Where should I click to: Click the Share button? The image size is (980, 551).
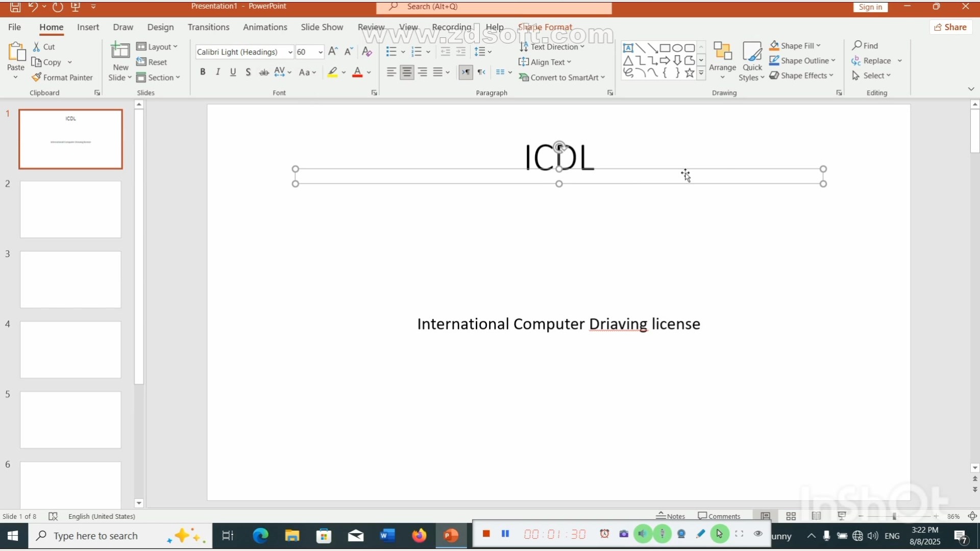click(x=950, y=27)
